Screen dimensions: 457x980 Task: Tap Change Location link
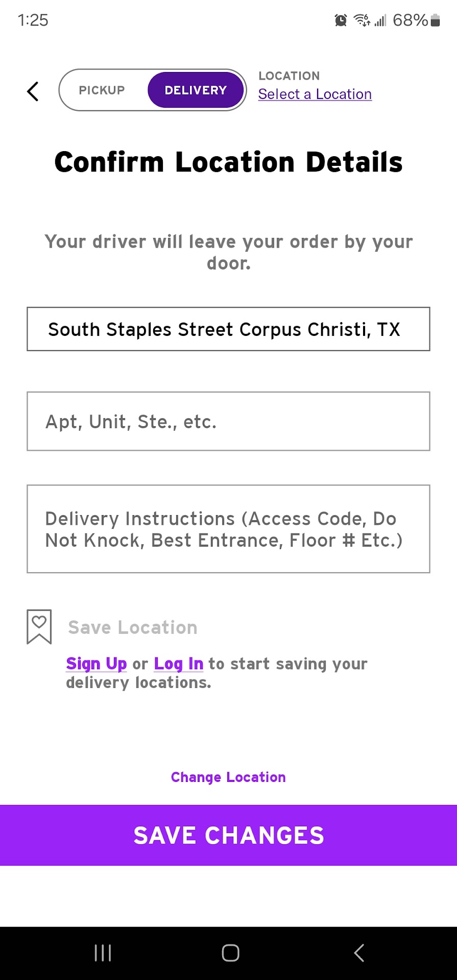pyautogui.click(x=228, y=777)
